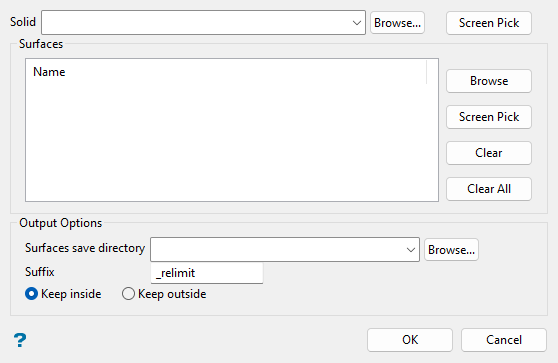Clear the selected surface

489,153
